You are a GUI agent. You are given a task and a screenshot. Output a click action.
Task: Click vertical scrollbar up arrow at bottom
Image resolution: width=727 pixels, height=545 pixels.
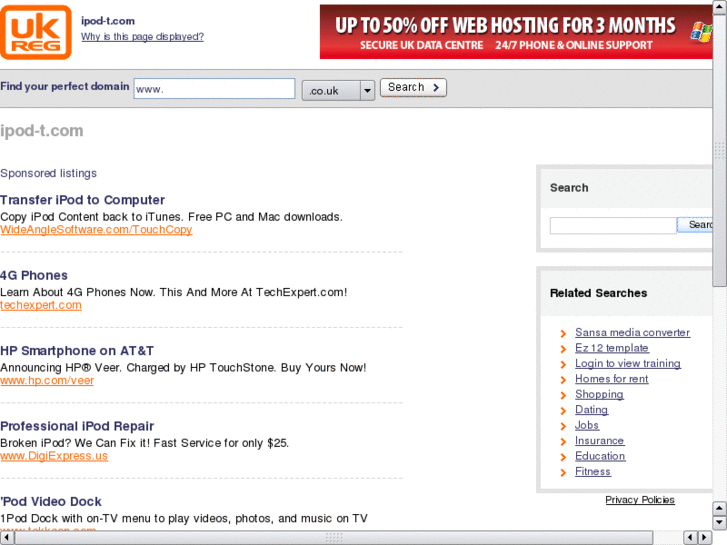click(x=719, y=508)
